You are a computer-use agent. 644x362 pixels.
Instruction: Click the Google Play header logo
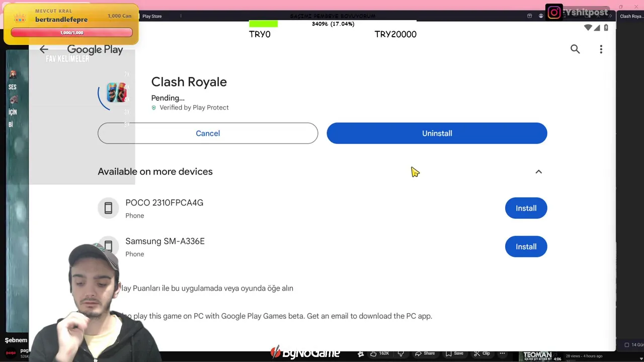(x=95, y=49)
